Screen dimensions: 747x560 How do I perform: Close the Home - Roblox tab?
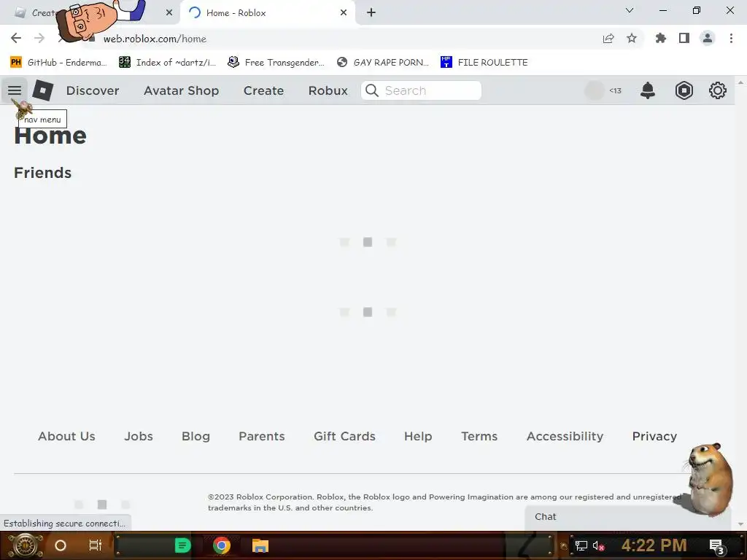click(x=344, y=12)
